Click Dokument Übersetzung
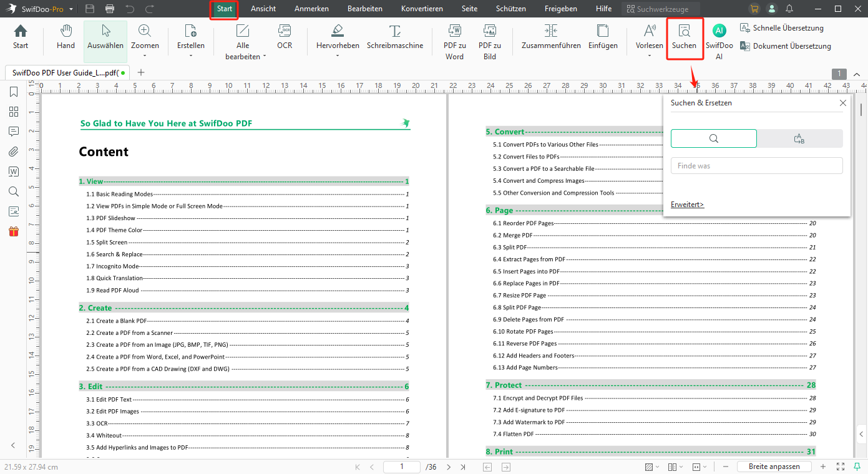 (786, 46)
